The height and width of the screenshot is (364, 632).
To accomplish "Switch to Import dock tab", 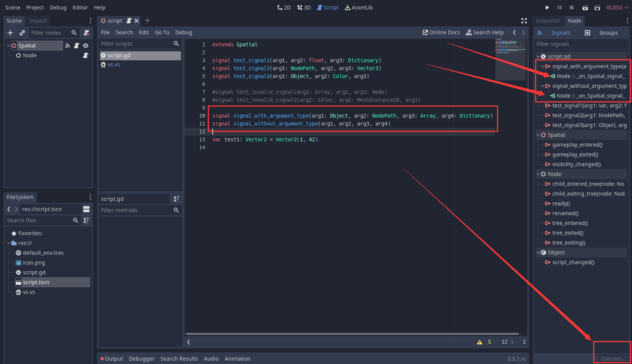I will click(x=38, y=21).
